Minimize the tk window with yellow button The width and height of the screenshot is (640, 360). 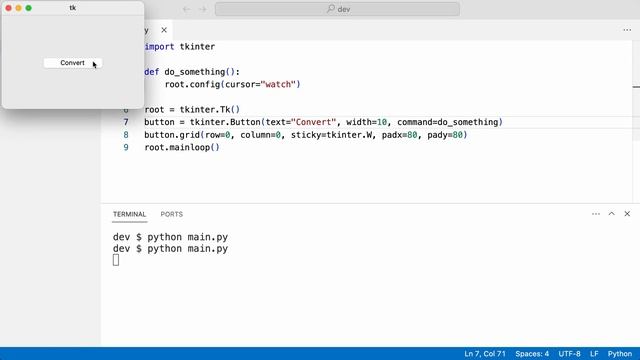point(18,8)
